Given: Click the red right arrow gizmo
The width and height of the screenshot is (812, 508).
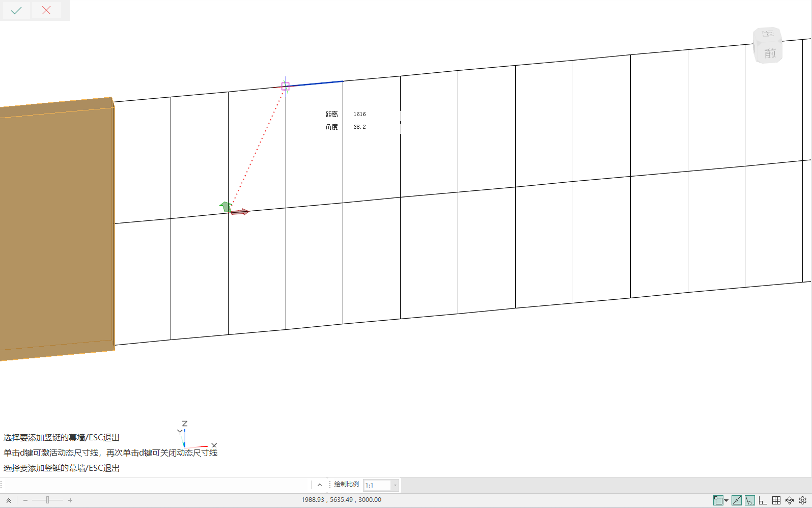Looking at the screenshot, I should pos(240,212).
